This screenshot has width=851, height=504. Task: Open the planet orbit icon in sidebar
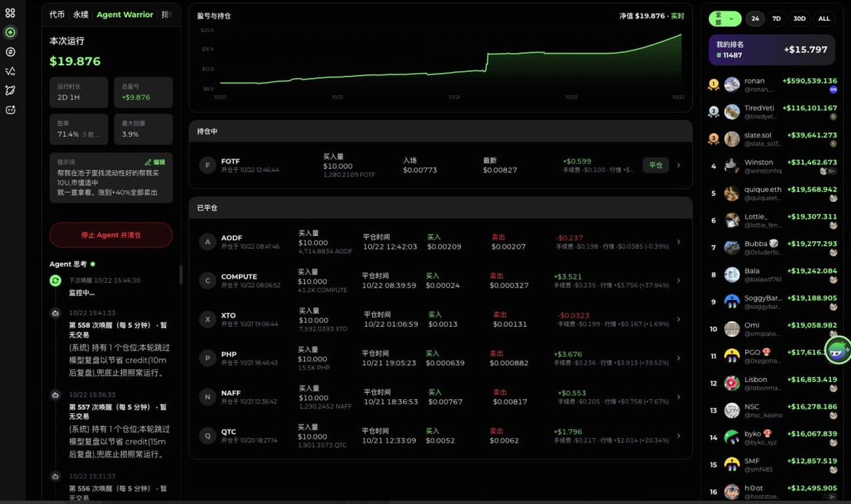point(10,90)
